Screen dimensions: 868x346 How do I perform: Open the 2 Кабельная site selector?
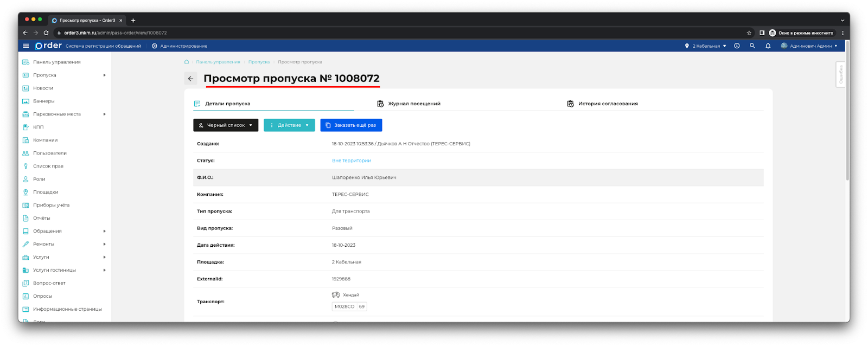(706, 46)
